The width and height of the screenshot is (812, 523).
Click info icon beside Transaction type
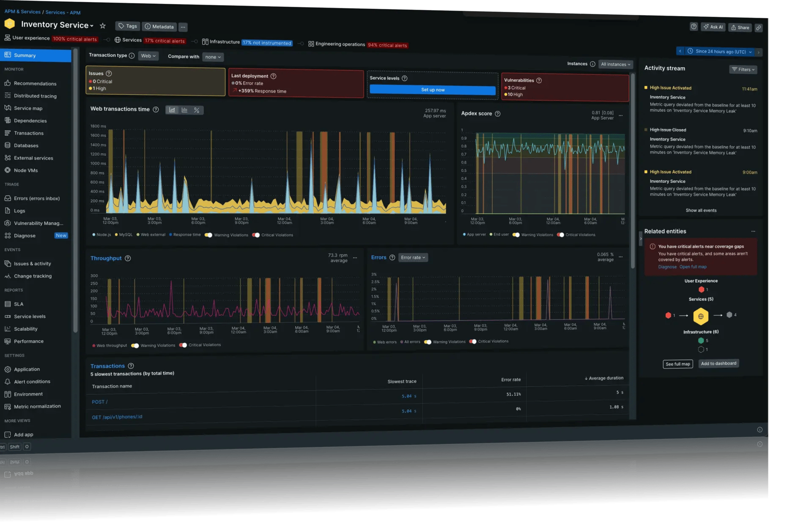[x=132, y=56]
